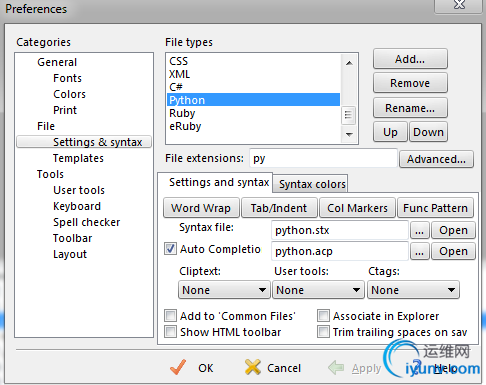Select the Keyboard category

tap(77, 206)
